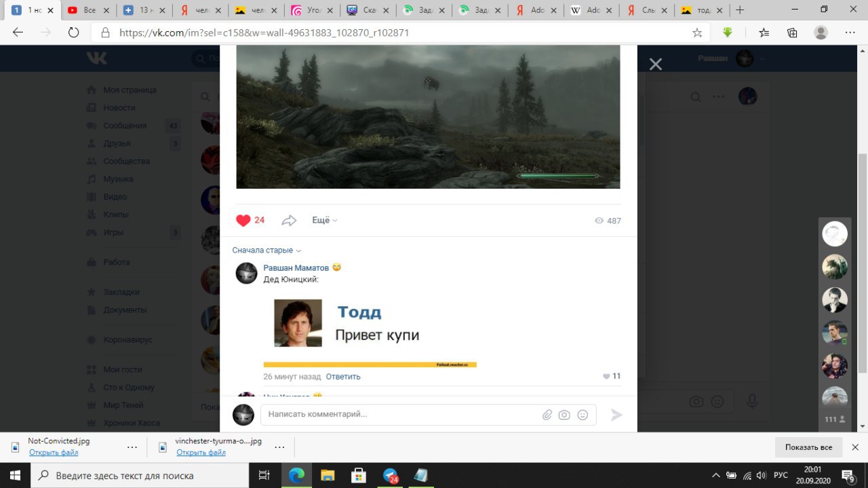Open the 'Равшан' profile menu in header
This screenshot has height=488, width=868.
coord(732,58)
